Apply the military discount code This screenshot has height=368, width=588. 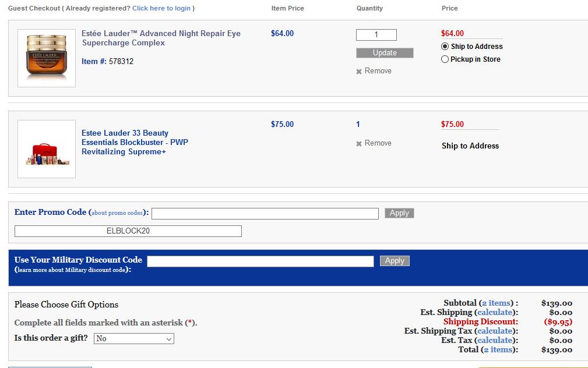pos(395,261)
